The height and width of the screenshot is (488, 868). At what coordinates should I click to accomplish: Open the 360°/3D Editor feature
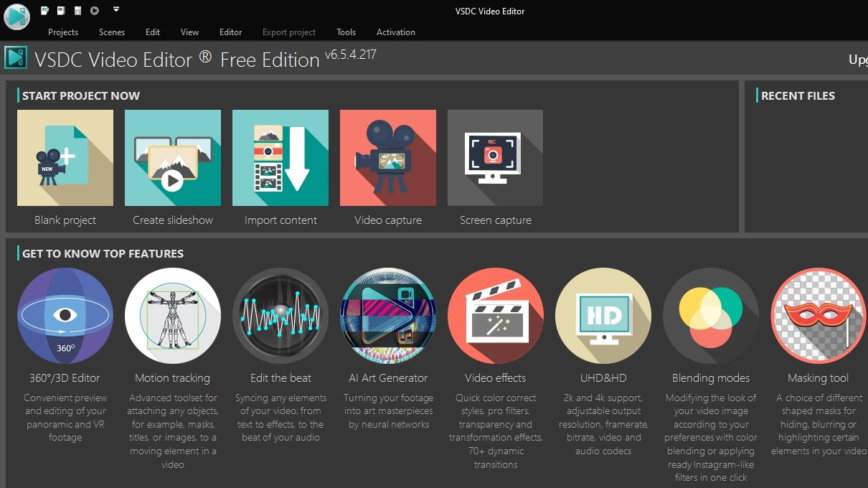pyautogui.click(x=65, y=316)
